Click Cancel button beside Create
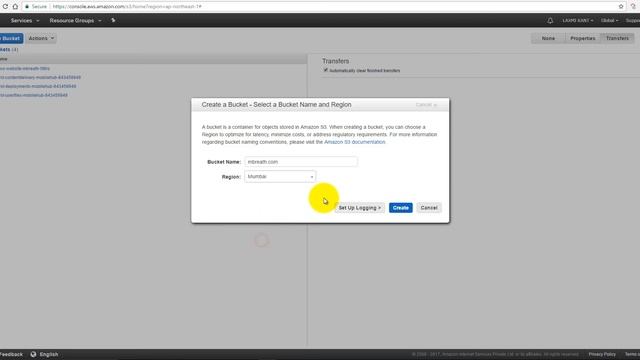 [429, 208]
